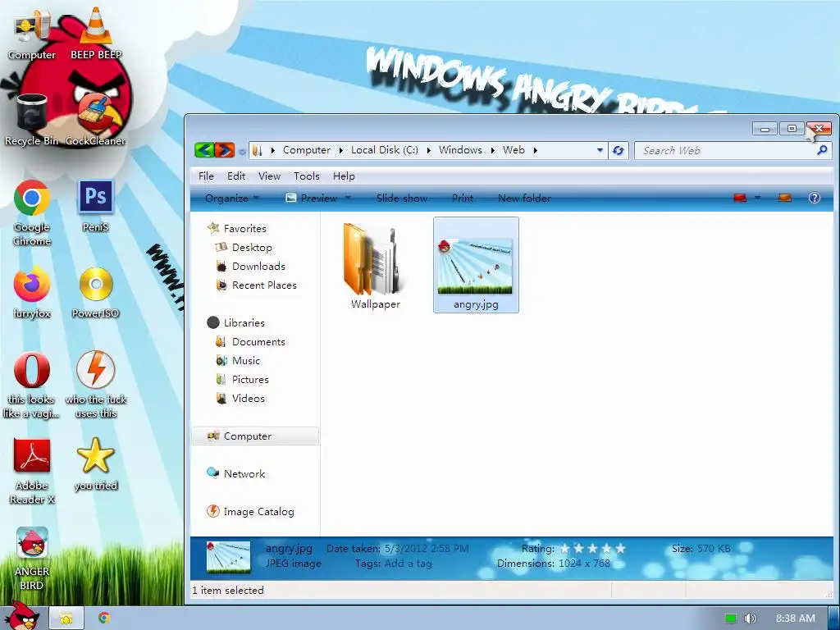Viewport: 840px width, 630px height.
Task: Open the BEEP BEEP VLC cone icon
Action: click(96, 33)
